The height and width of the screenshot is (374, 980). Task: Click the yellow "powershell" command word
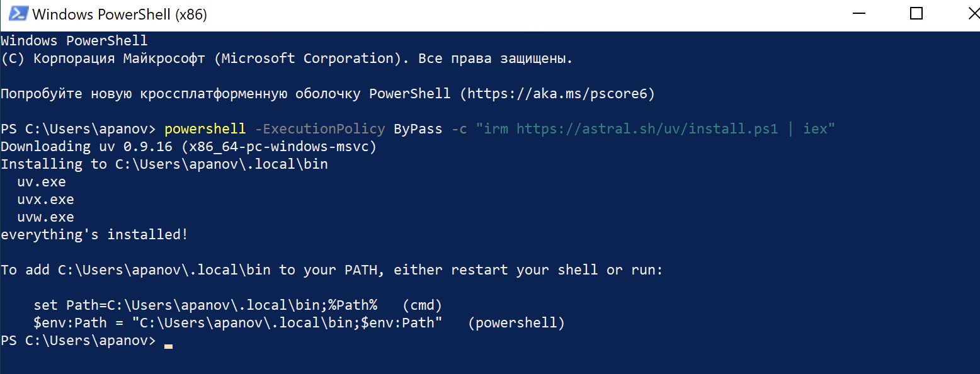click(x=205, y=129)
